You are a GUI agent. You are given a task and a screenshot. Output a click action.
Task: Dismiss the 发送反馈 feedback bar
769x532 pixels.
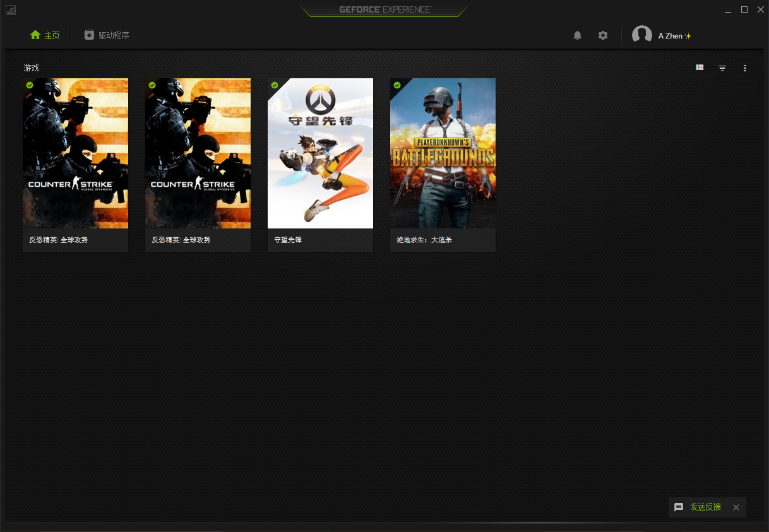coord(736,507)
